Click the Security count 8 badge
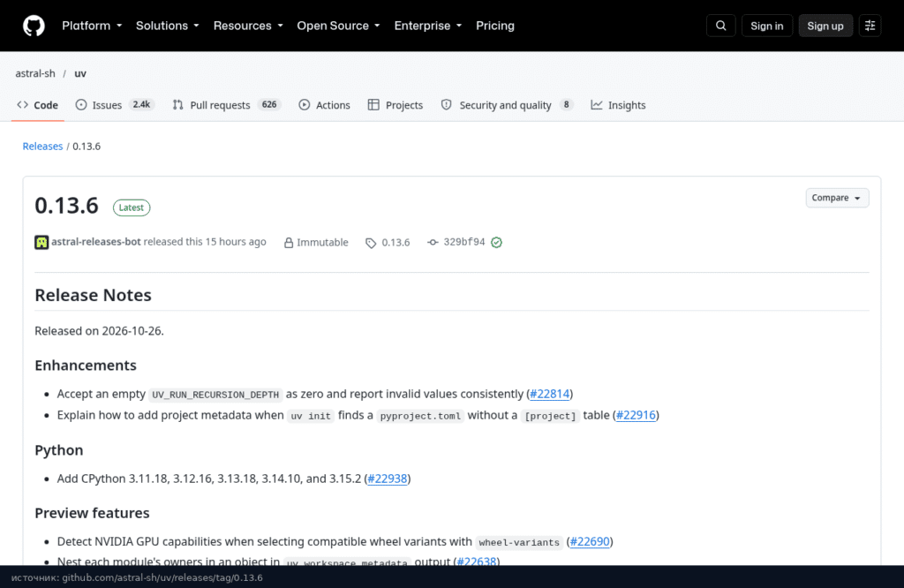 point(566,104)
